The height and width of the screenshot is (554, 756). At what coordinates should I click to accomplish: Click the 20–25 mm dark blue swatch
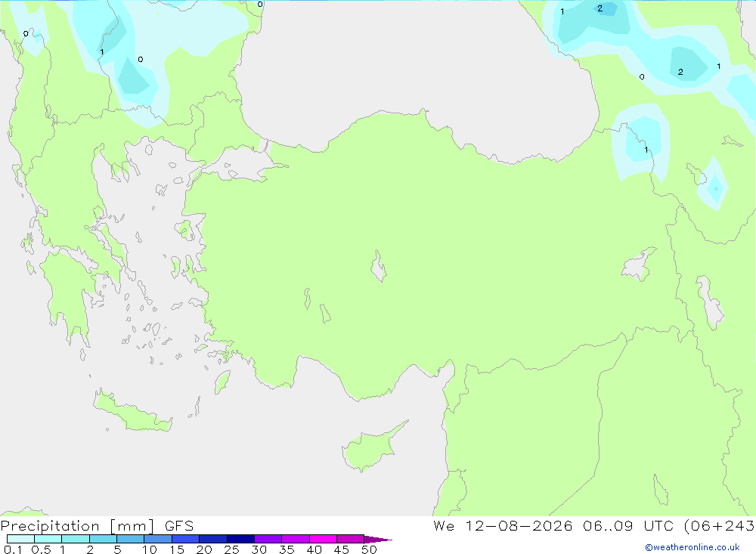point(213,539)
